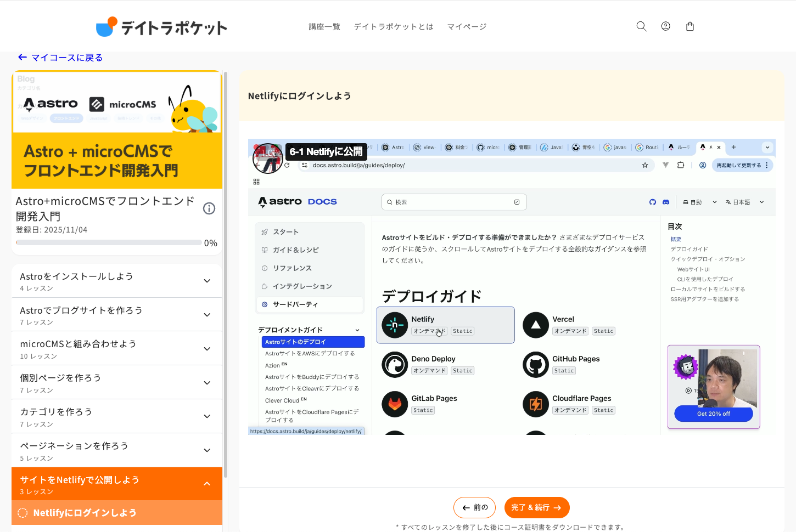Expand the カテゴリを作ろう section
Image resolution: width=796 pixels, height=532 pixels.
pos(117,416)
